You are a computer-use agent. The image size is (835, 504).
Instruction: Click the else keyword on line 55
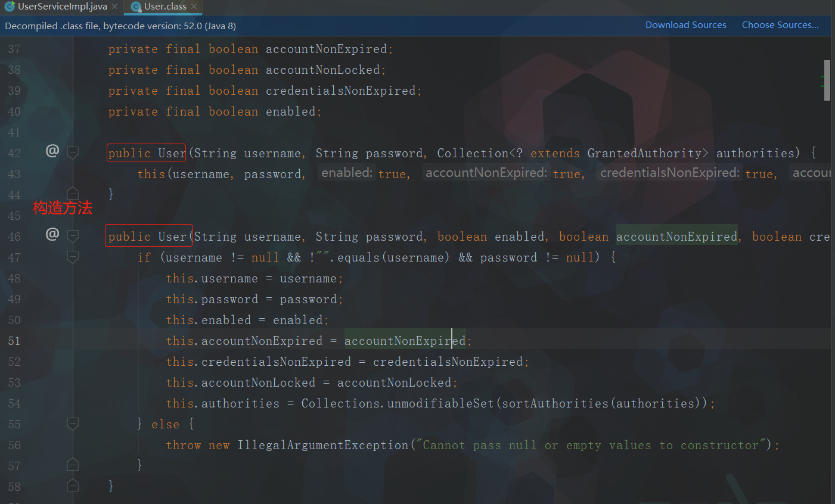point(165,424)
